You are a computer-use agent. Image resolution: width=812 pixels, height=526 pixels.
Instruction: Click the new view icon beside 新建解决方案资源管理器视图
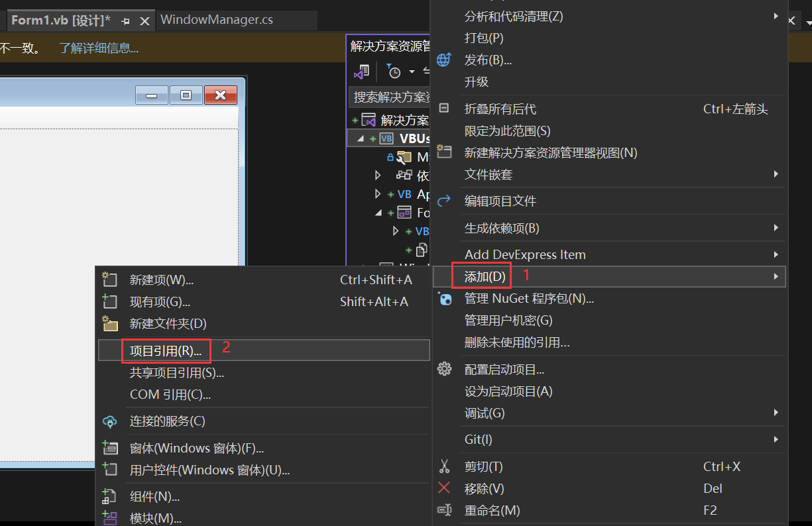pos(444,152)
